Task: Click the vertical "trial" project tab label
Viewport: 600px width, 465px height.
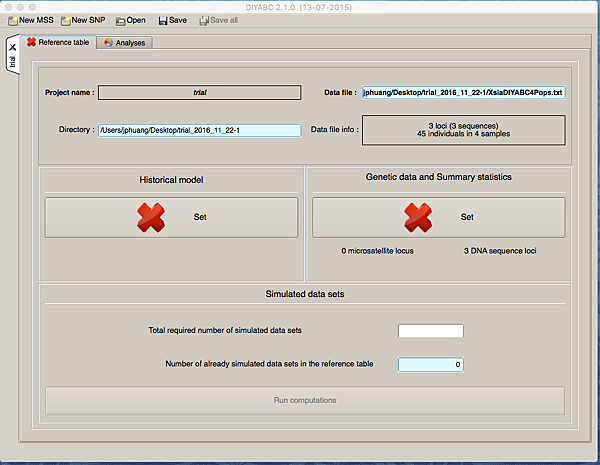Action: pyautogui.click(x=12, y=62)
